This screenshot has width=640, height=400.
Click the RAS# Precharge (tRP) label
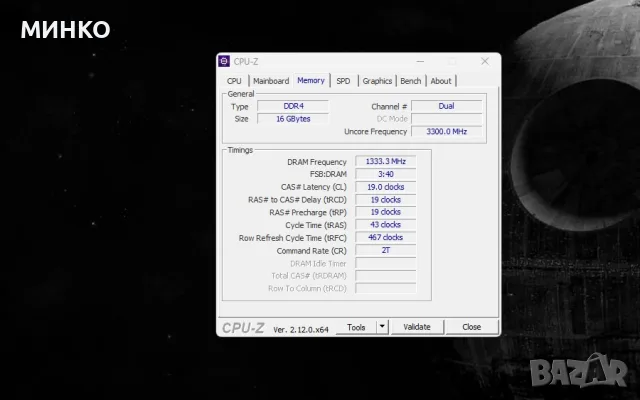tap(308, 213)
